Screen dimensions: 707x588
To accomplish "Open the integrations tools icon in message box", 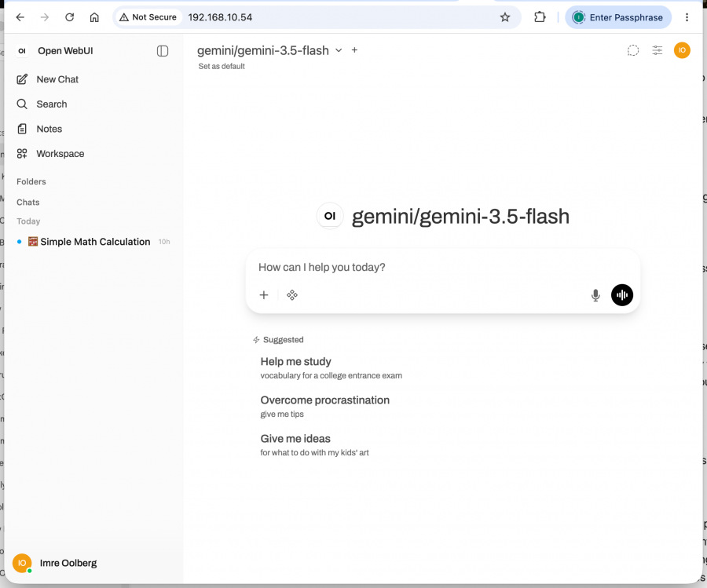I will (x=292, y=295).
